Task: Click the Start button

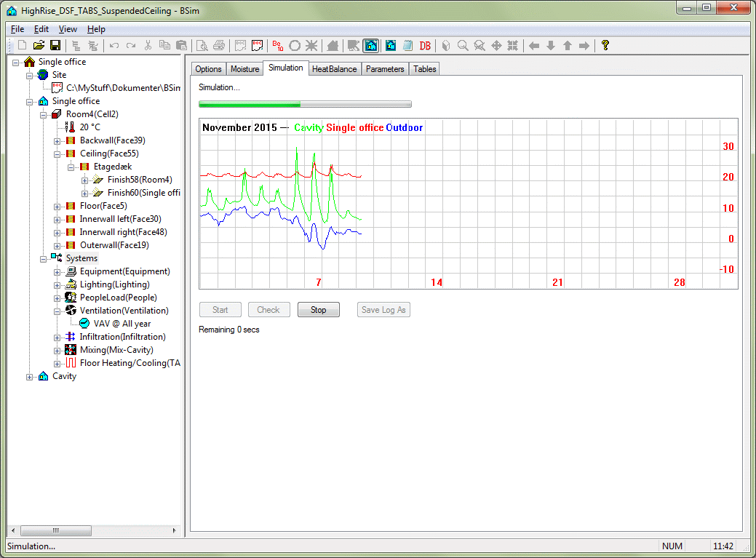Action: (x=220, y=310)
